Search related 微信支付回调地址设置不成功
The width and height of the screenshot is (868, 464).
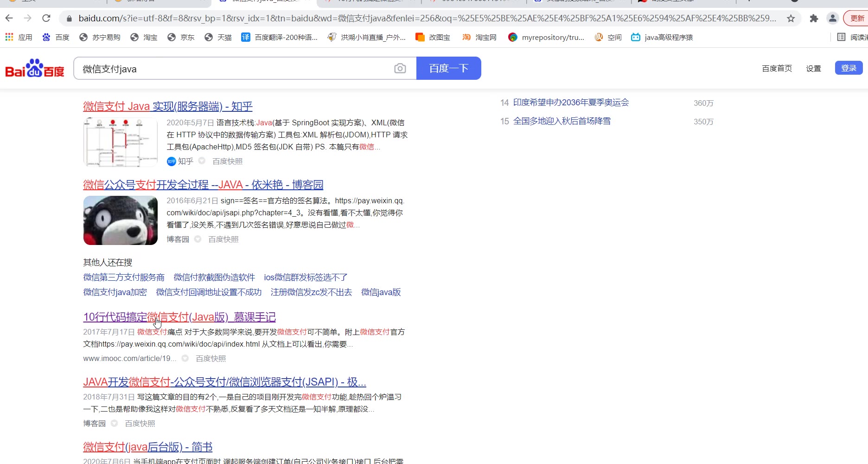(x=209, y=292)
